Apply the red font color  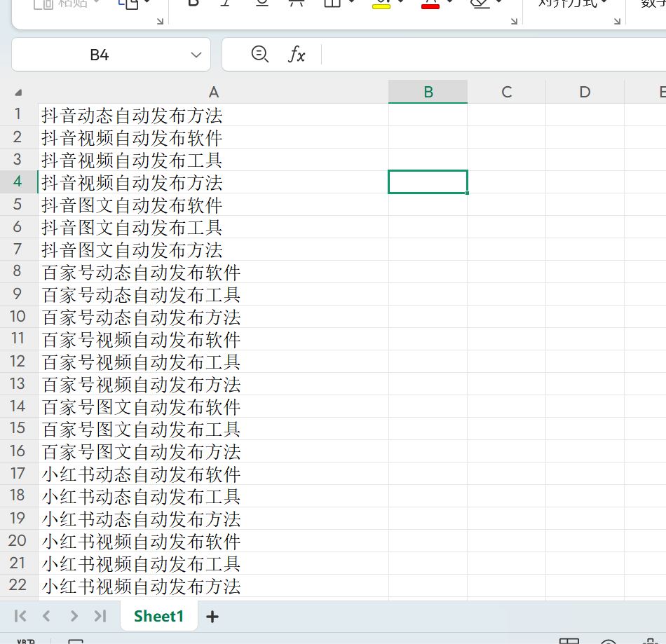(430, 4)
